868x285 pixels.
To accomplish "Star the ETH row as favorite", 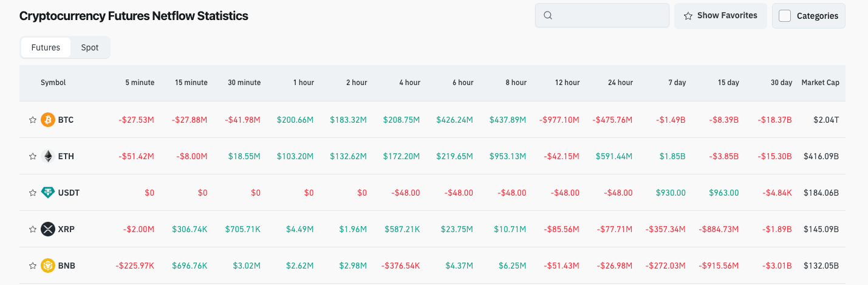I will [33, 157].
